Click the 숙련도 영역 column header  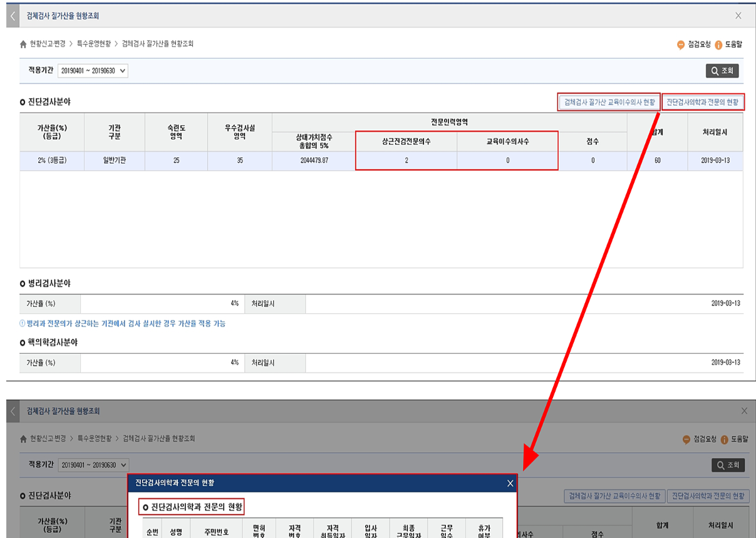point(177,132)
